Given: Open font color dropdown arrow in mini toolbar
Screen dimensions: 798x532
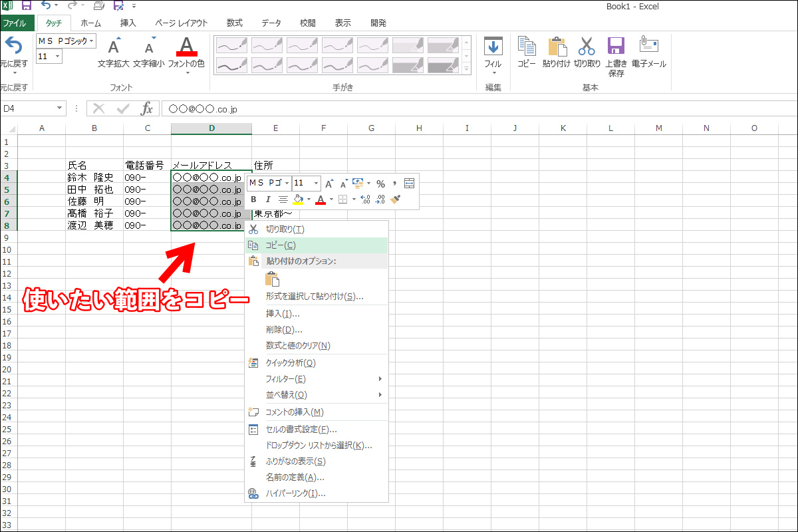Looking at the screenshot, I should (331, 199).
